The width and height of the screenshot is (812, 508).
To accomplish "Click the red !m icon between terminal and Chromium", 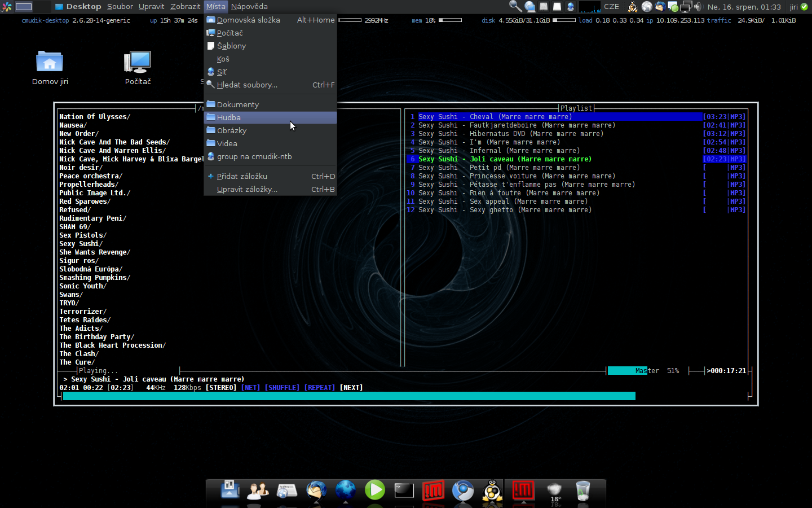I will click(433, 490).
